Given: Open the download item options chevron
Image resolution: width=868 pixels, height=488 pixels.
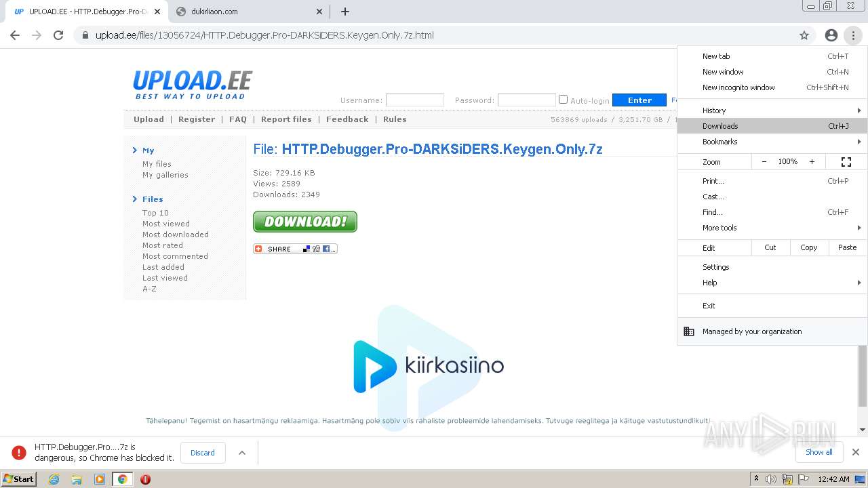Looking at the screenshot, I should pos(242,453).
